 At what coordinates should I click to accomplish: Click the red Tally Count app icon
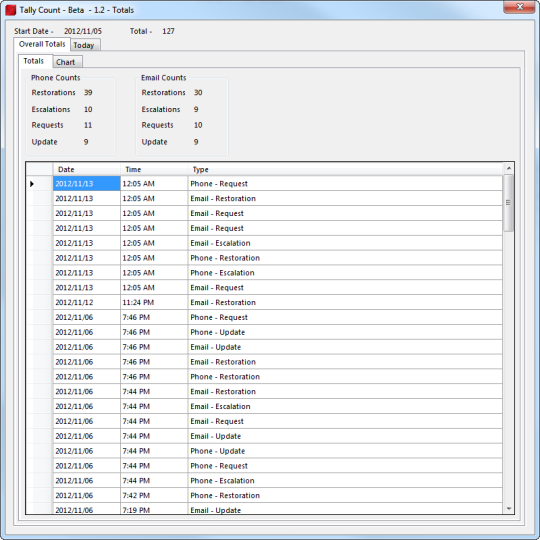pos(11,10)
